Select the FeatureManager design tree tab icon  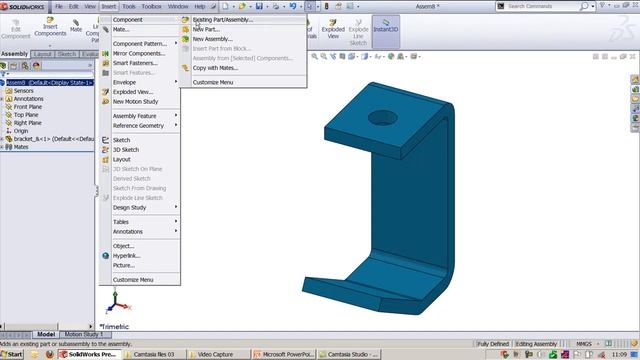[3, 66]
